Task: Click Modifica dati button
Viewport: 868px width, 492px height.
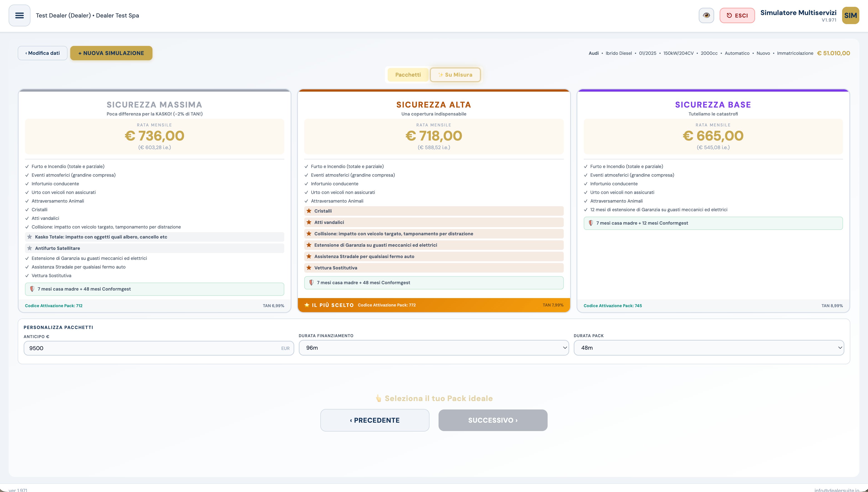Action: pos(42,53)
